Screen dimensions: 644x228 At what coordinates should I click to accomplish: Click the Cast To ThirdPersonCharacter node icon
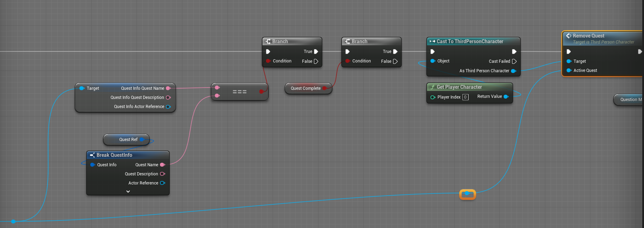pos(433,41)
